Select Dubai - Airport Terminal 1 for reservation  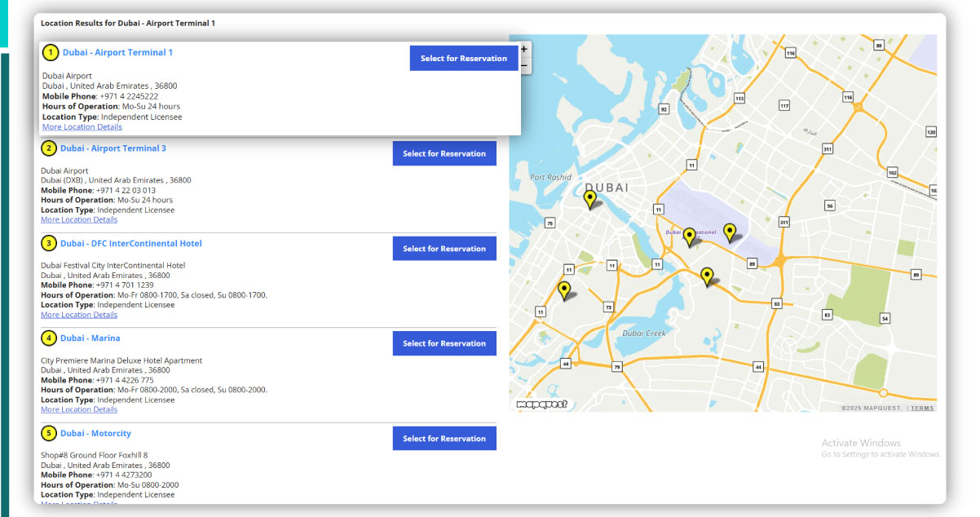463,58
